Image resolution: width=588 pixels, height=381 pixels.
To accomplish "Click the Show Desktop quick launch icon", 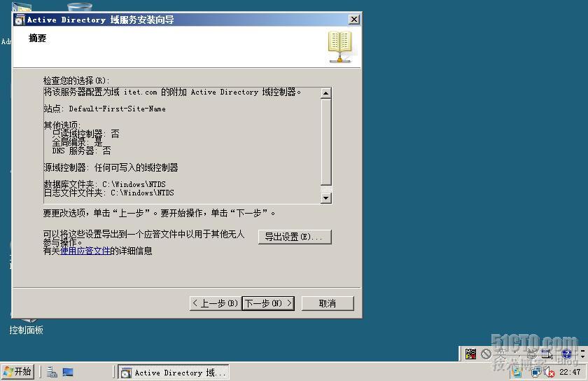I will [68, 372].
